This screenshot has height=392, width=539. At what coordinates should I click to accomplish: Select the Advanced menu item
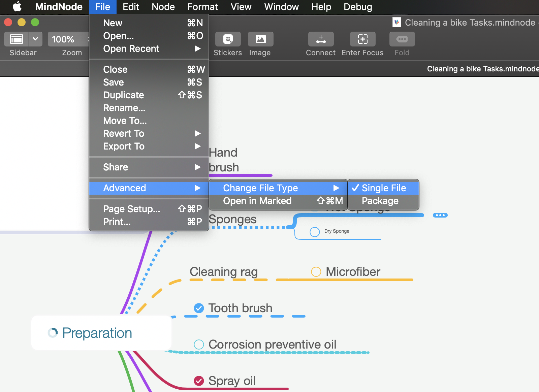[149, 188]
